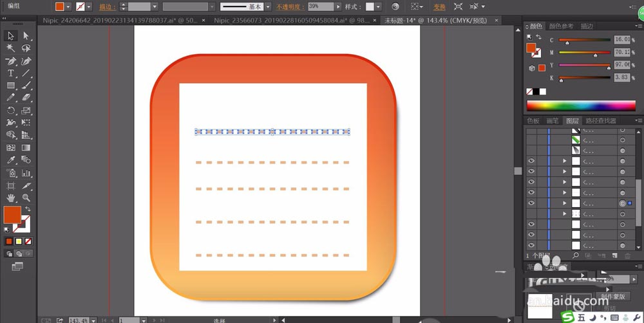Screen dimensions: 644x323
Task: Swap fill and stroke arrows in toolbox
Action: 28,209
